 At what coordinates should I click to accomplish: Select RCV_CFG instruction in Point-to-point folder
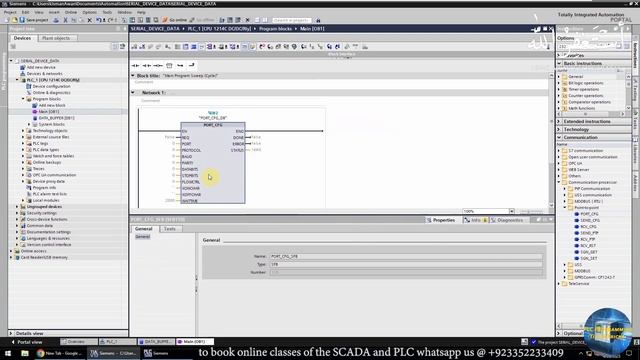tap(589, 227)
